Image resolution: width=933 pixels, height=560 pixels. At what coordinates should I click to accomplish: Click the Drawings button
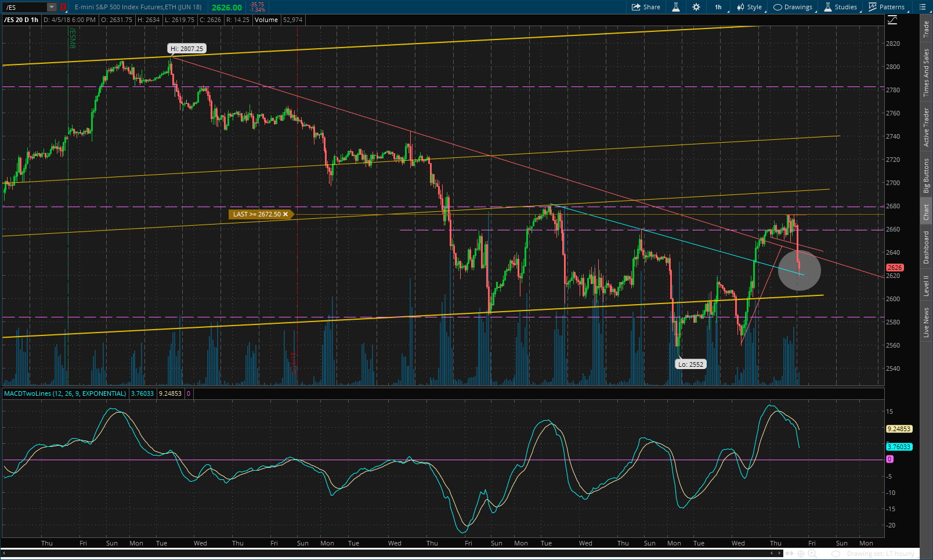point(793,7)
